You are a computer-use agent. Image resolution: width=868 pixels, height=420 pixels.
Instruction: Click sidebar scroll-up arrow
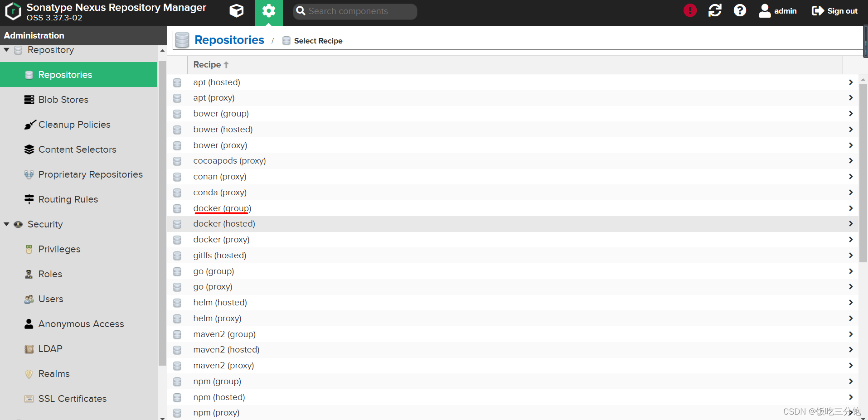pos(162,51)
